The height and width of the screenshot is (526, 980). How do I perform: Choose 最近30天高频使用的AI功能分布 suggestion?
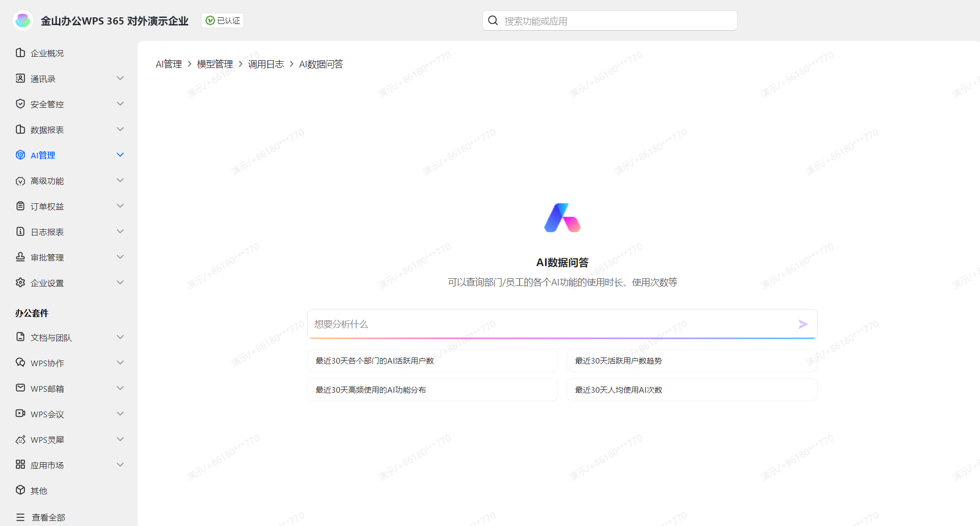433,390
